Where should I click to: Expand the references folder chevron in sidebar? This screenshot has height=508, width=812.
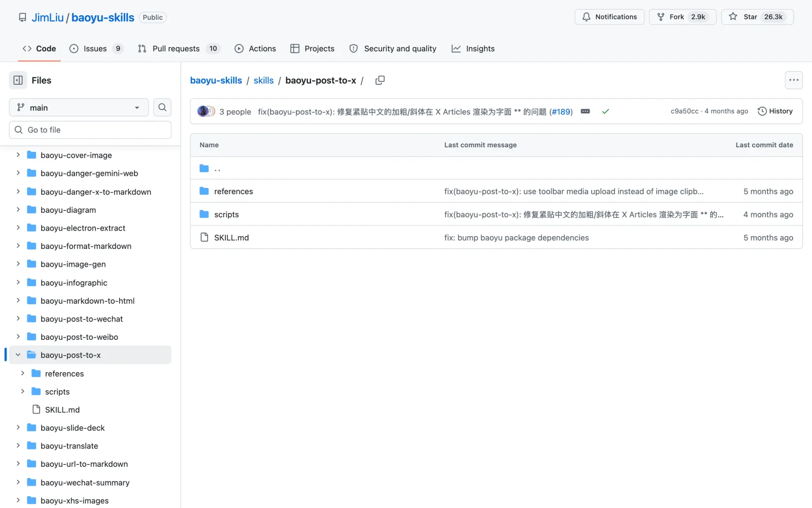click(22, 373)
